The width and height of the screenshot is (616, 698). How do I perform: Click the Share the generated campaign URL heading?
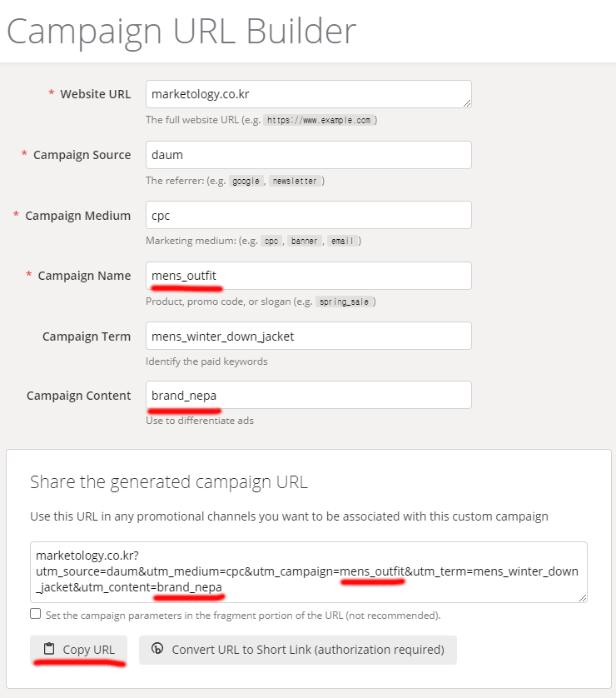click(x=168, y=482)
